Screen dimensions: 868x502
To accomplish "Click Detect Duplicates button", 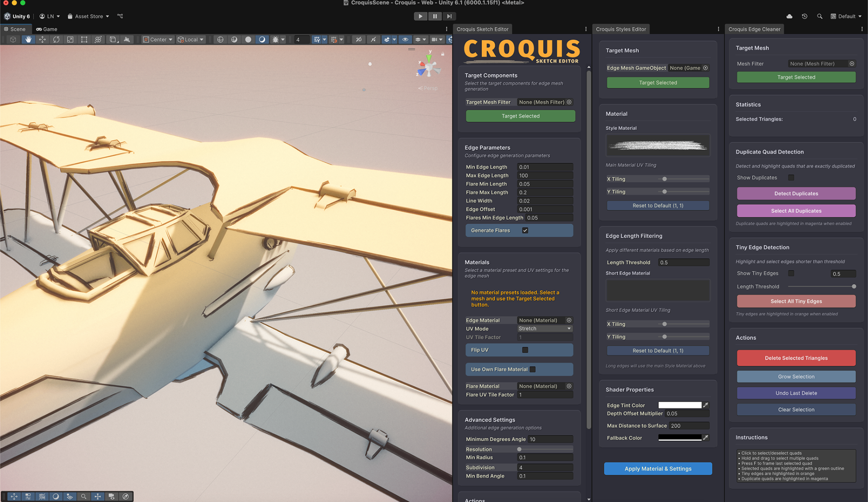I will (x=796, y=194).
